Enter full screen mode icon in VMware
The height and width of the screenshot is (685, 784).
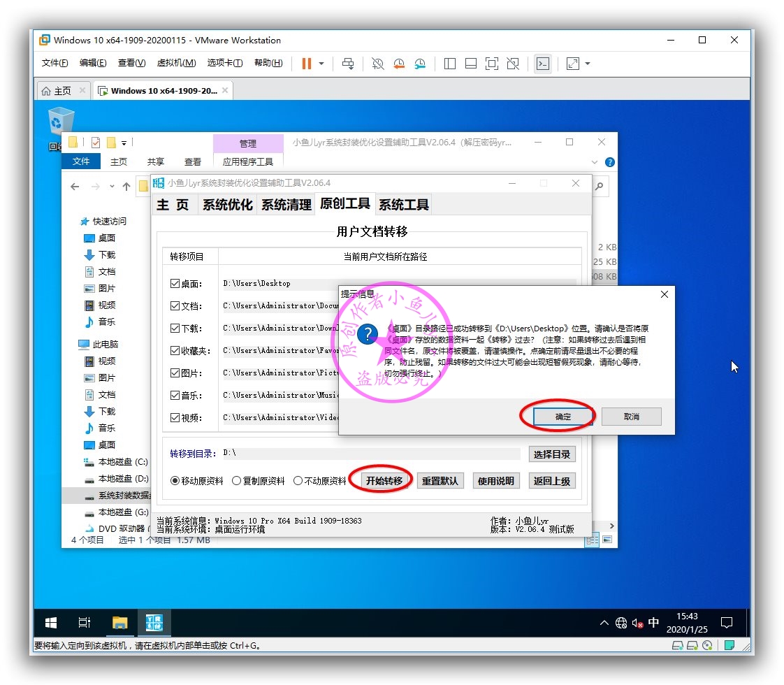pos(492,64)
